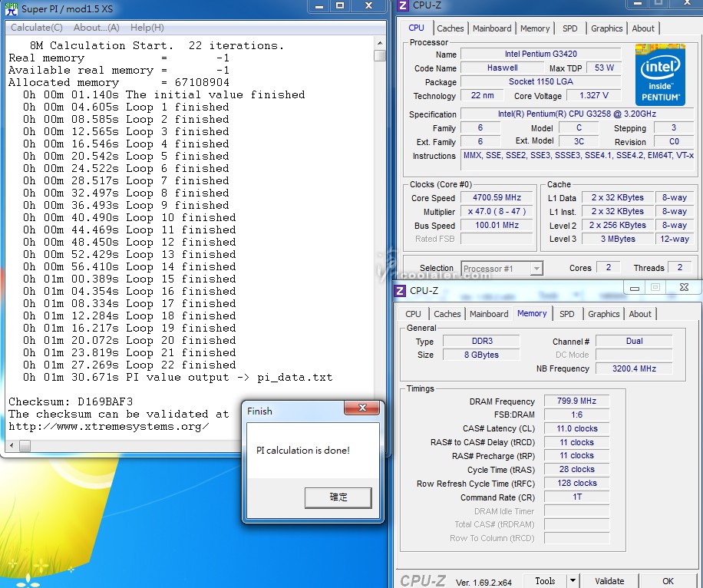Open Caches tab in lower CPU-Z window

pyautogui.click(x=447, y=314)
